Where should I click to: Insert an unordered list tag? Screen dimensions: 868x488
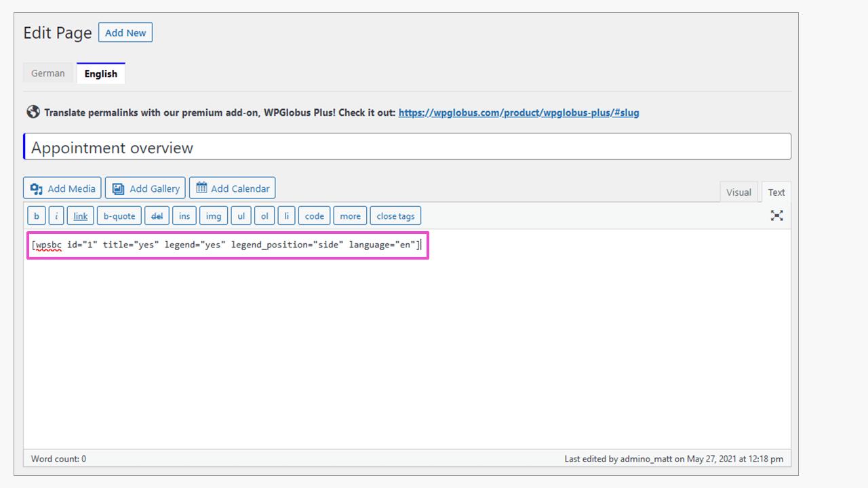click(x=241, y=216)
